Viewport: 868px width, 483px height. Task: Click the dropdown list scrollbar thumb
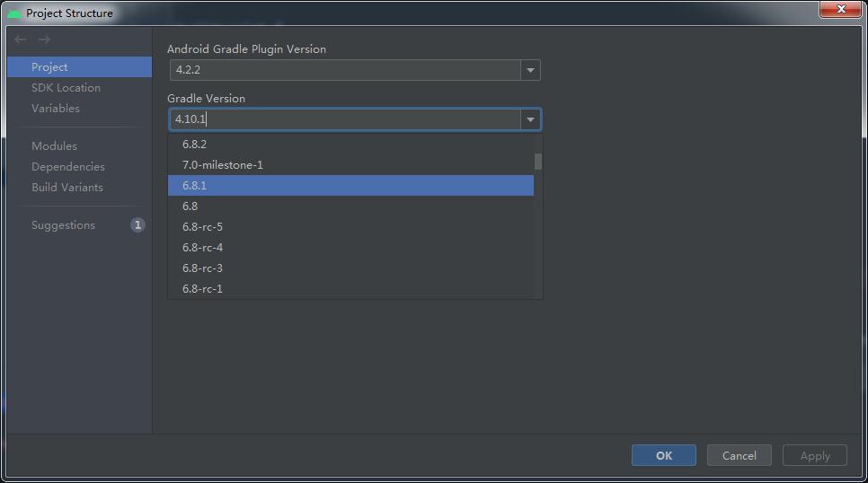pos(538,162)
